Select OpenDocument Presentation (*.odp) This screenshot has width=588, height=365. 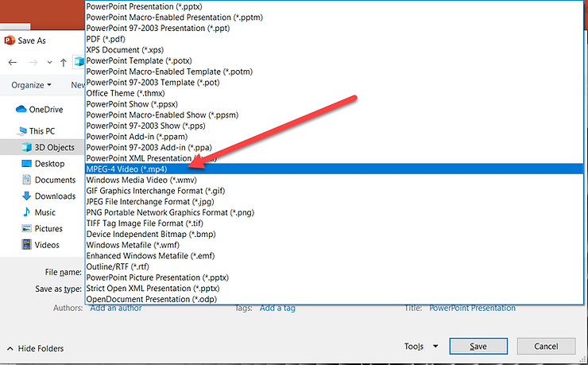[334, 299]
